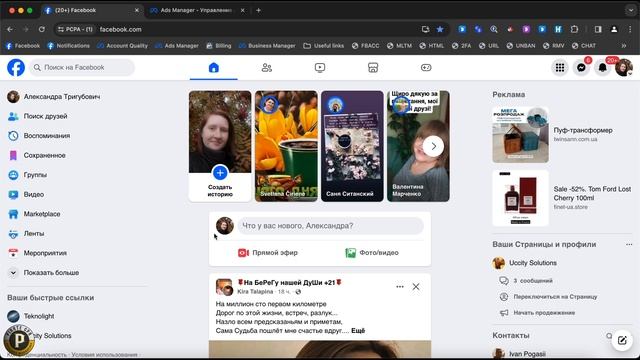Bookmark this page with star icon
This screenshot has height=360, width=640.
tap(440, 29)
